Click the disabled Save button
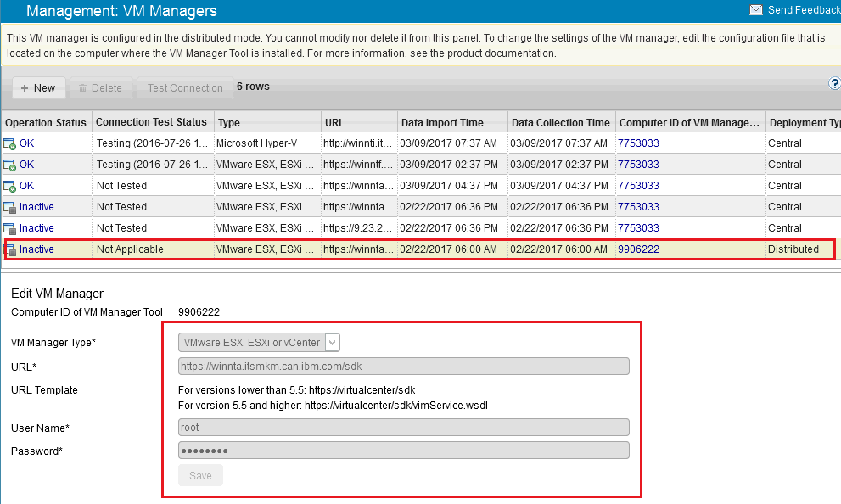 (x=200, y=476)
